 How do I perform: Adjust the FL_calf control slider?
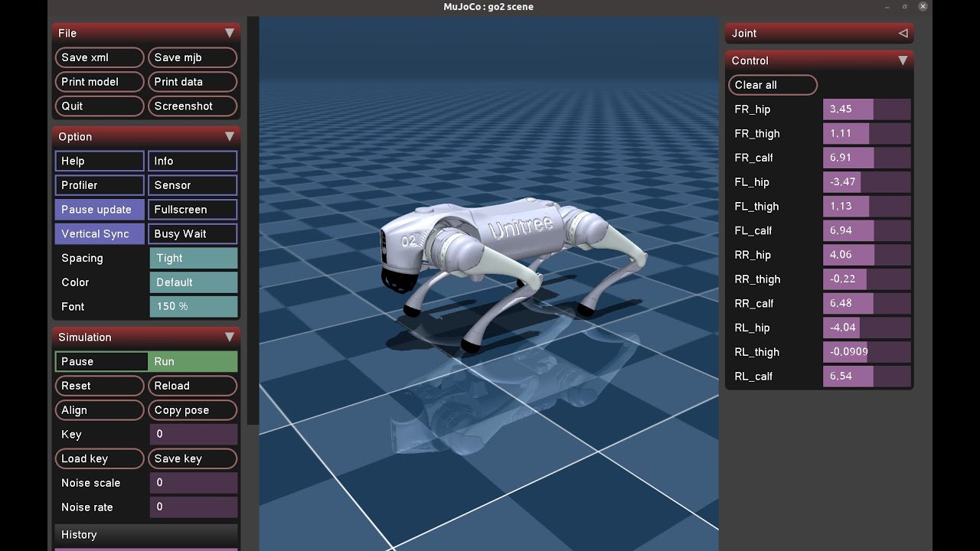tap(867, 230)
